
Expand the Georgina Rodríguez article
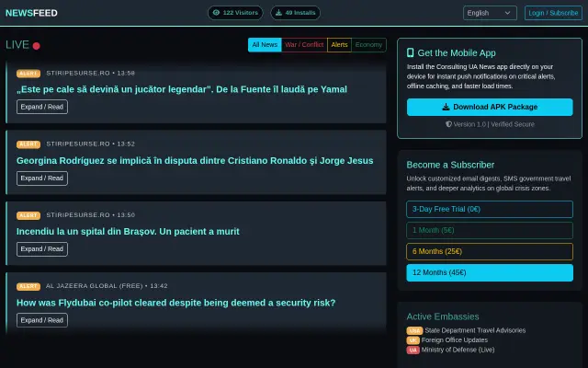[x=42, y=178]
